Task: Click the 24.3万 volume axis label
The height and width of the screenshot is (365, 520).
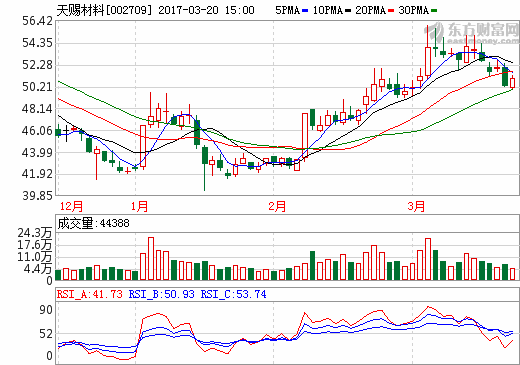Action: click(35, 233)
